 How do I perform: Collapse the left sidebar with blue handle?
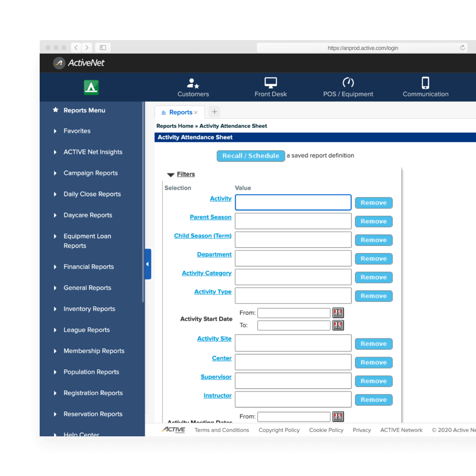[148, 264]
